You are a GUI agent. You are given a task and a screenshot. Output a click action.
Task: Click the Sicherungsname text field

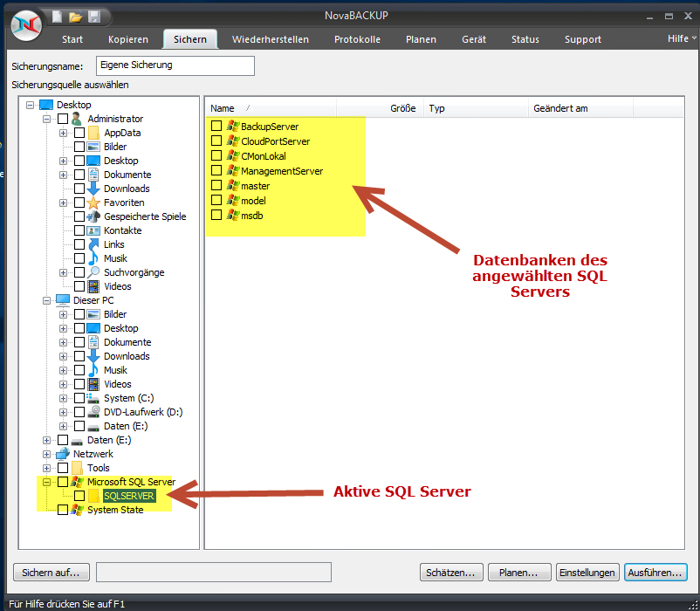pyautogui.click(x=175, y=65)
